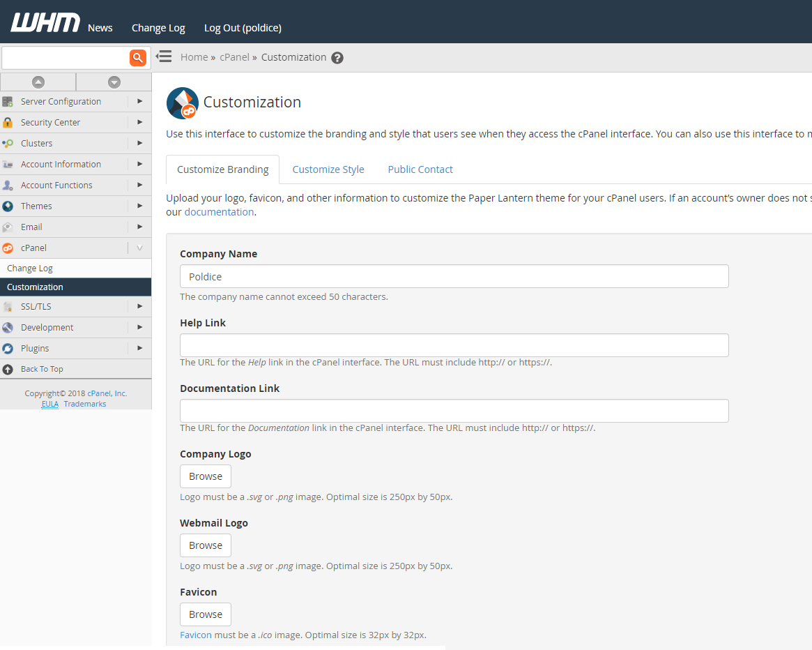
Task: Open News in top navigation
Action: click(x=100, y=28)
